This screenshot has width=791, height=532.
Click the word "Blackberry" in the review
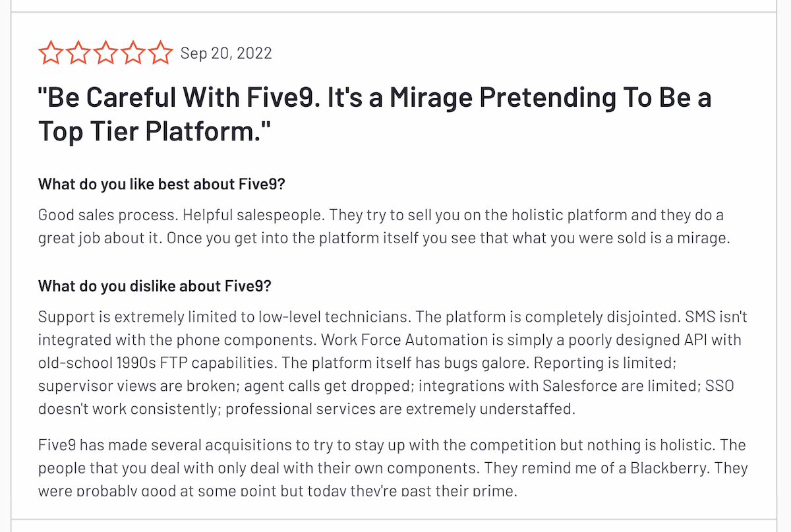[x=670, y=468]
